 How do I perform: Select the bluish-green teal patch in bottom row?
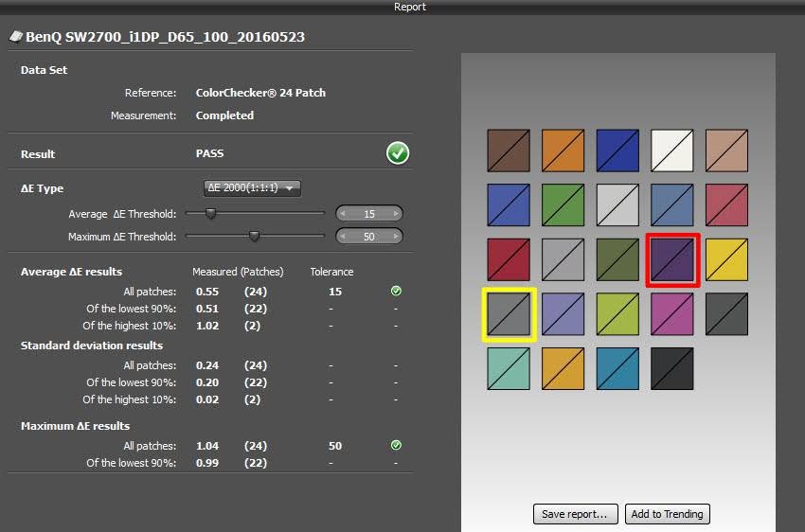click(509, 369)
